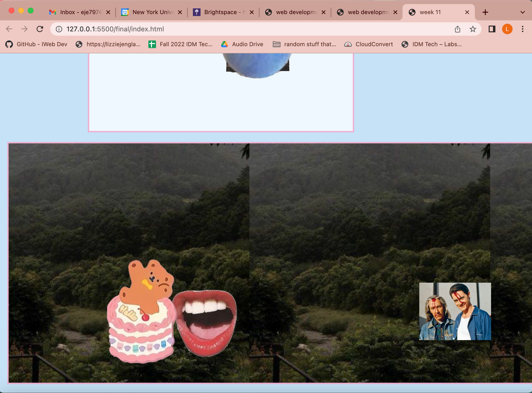The width and height of the screenshot is (532, 393).
Task: Reload the current page
Action: 40,29
